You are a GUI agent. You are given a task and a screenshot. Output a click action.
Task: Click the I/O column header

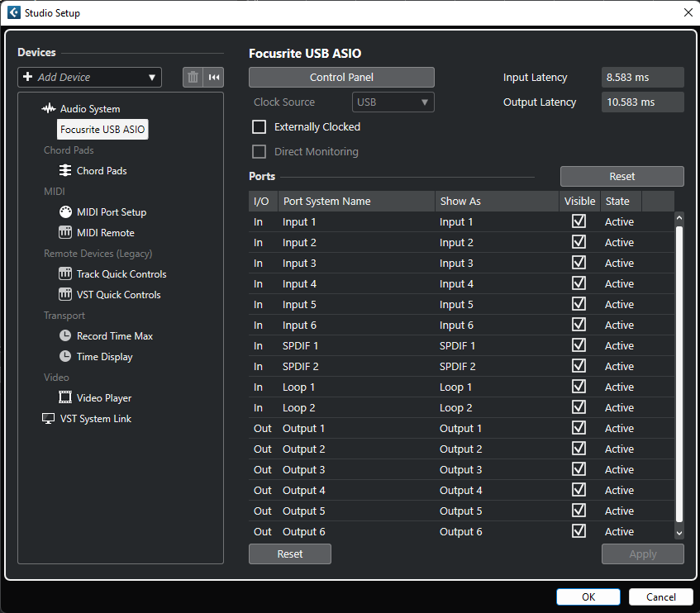(x=263, y=202)
